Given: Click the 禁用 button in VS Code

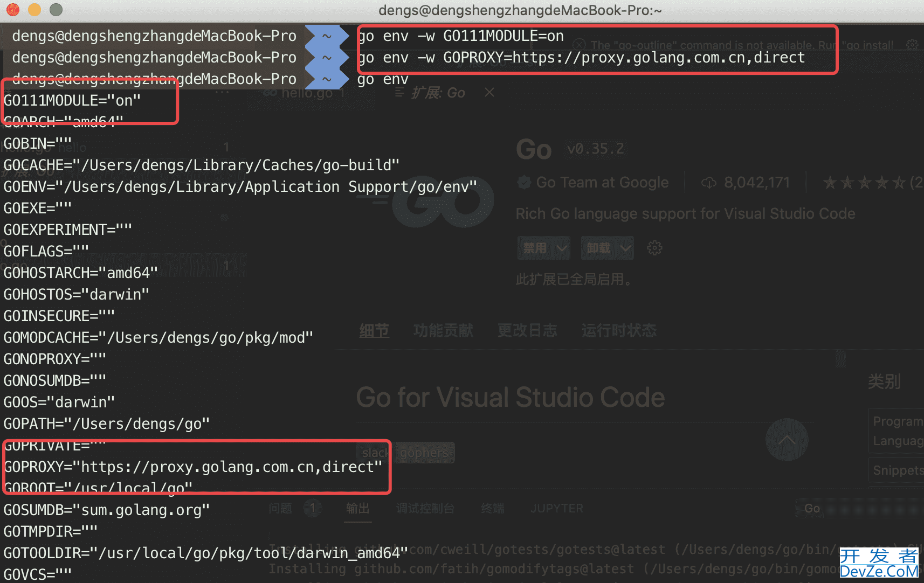Looking at the screenshot, I should point(535,248).
